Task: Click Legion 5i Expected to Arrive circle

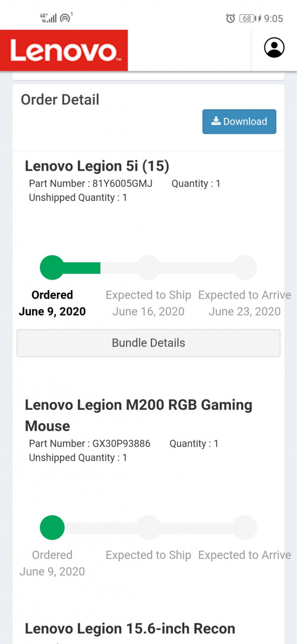Action: pos(245,268)
